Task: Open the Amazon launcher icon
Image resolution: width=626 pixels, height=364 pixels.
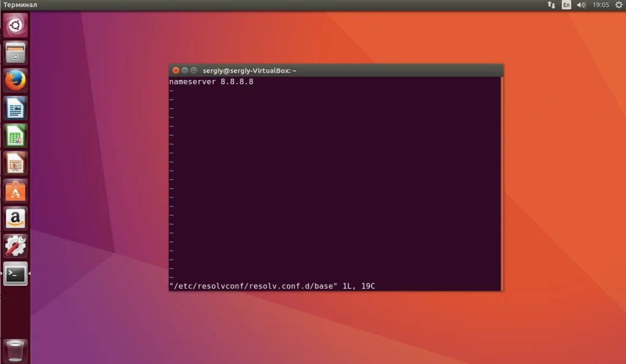Action: [x=15, y=219]
